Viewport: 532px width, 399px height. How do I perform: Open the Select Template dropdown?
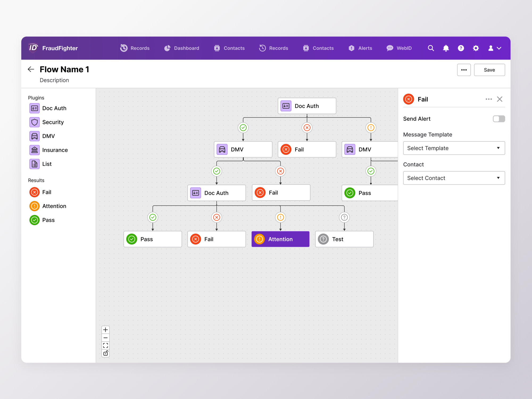454,148
